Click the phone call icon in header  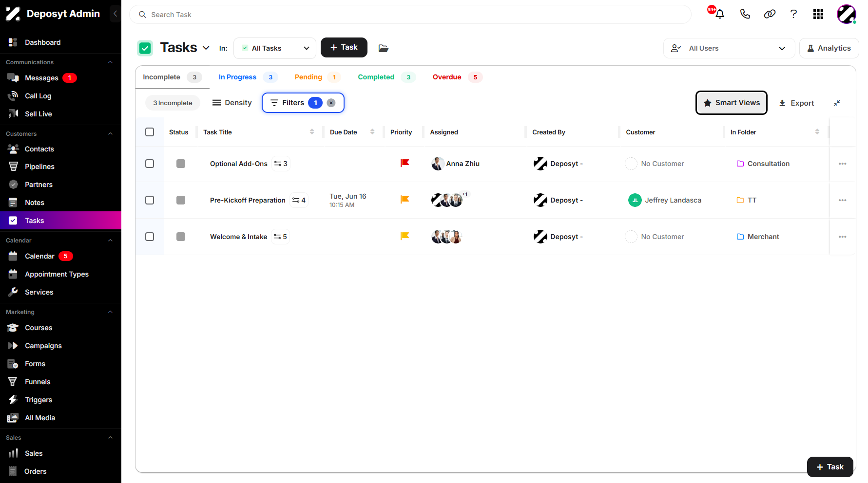(745, 14)
